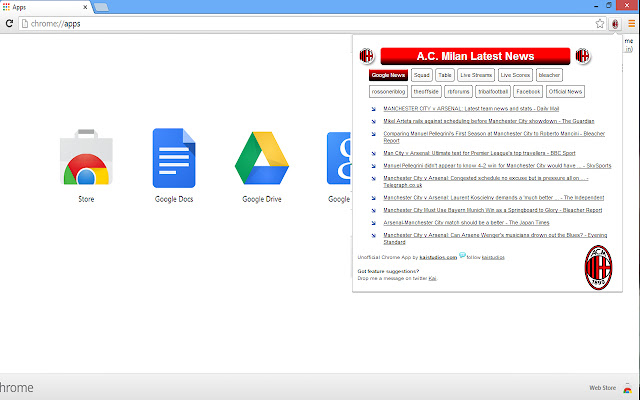Close the Apps browser tab

tap(85, 7)
